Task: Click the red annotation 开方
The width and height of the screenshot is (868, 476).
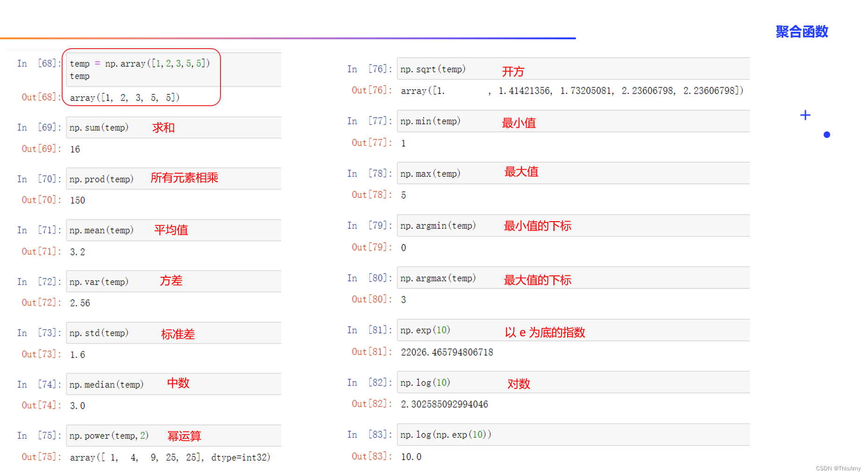Action: tap(513, 72)
